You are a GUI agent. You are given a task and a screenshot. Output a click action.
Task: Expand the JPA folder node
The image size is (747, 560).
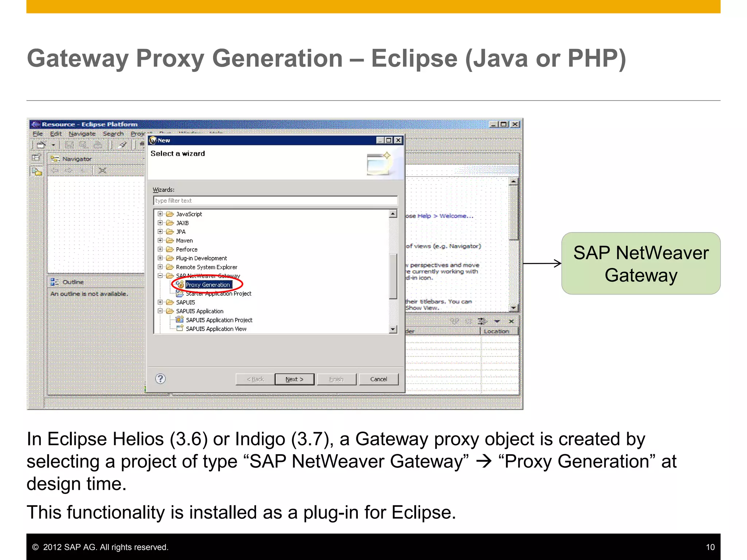click(160, 232)
